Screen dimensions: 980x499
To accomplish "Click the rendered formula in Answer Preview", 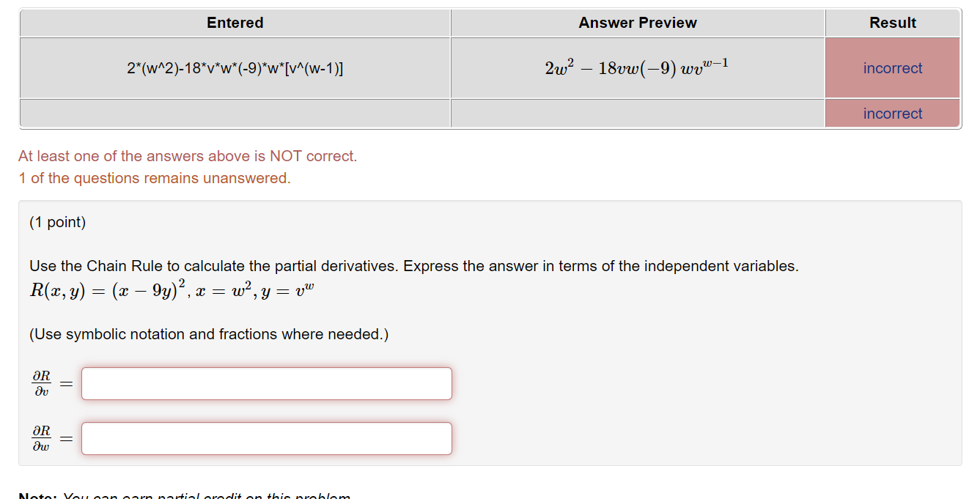I will point(637,67).
